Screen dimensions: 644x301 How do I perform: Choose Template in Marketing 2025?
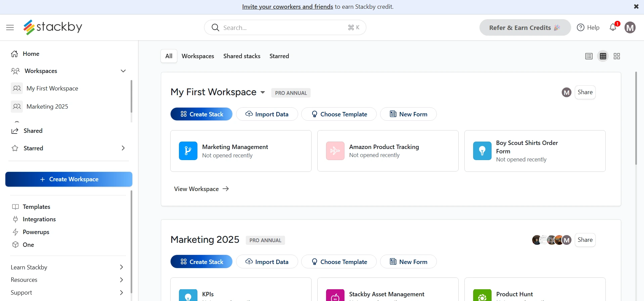point(339,262)
